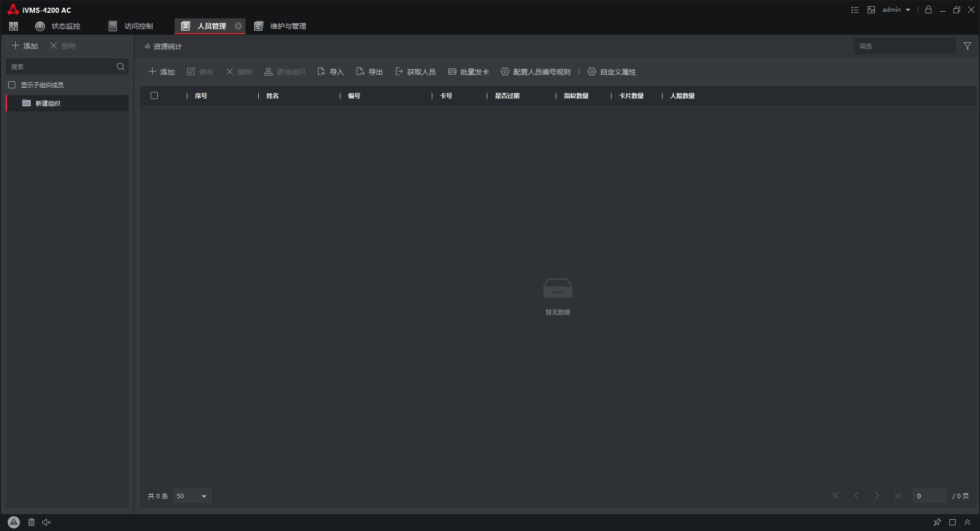Click the trash bin icon in status bar
The image size is (980, 531).
pos(31,522)
